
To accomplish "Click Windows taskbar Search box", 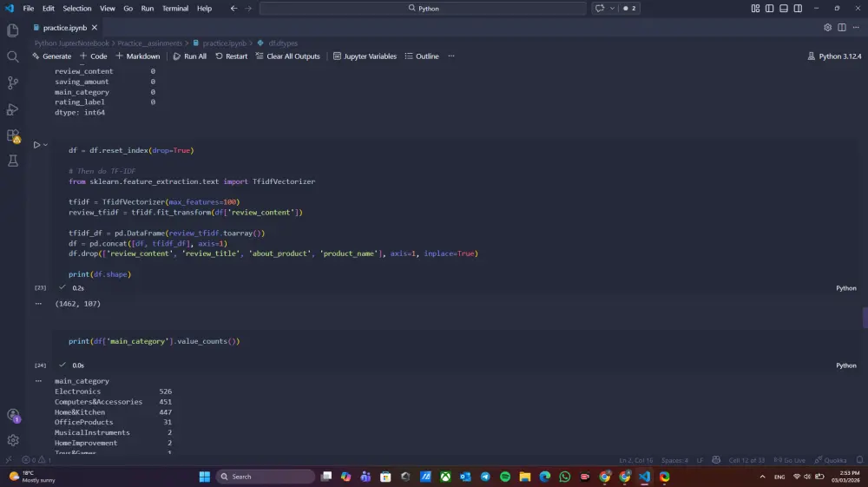I will tap(265, 477).
